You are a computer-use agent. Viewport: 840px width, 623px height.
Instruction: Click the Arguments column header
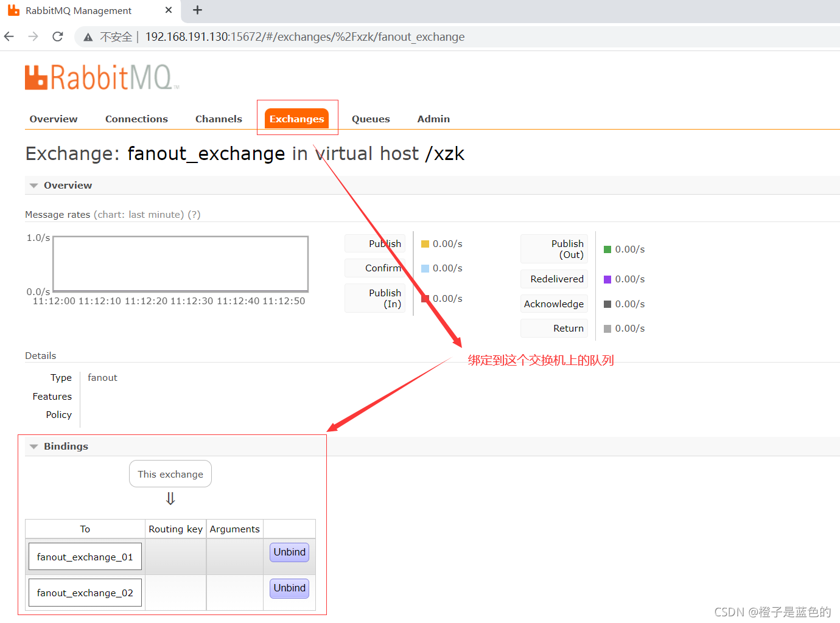click(235, 529)
